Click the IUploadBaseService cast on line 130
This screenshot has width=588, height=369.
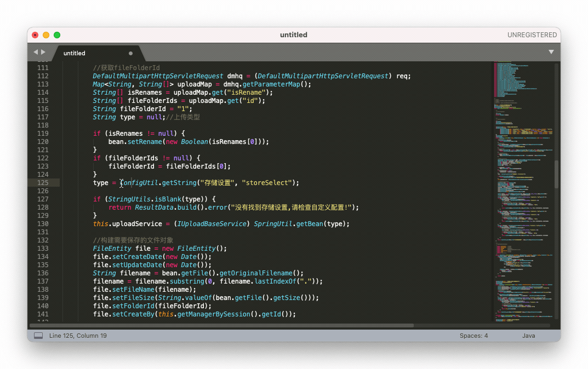213,224
